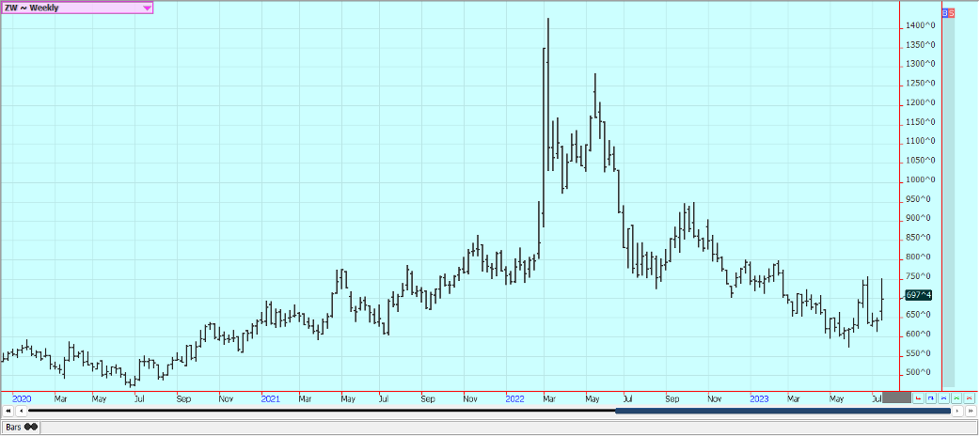Click the green caret icon bottom right
980x436 pixels.
pos(956,397)
